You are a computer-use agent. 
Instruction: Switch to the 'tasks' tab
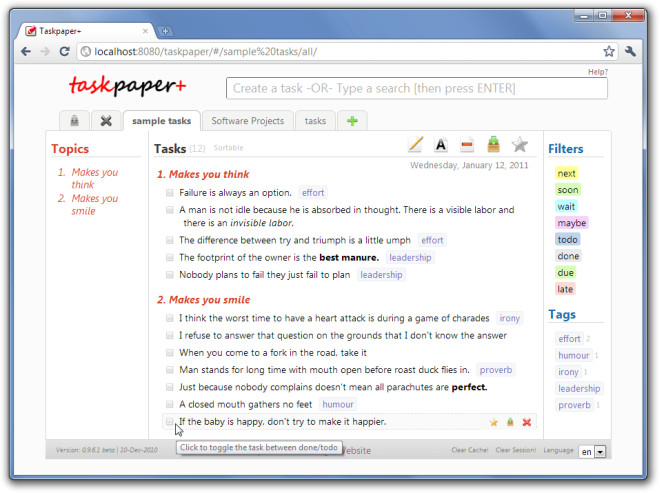coord(315,121)
